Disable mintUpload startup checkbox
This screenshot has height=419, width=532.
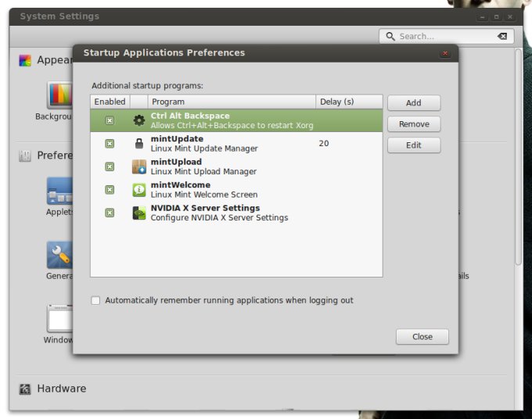pos(110,167)
